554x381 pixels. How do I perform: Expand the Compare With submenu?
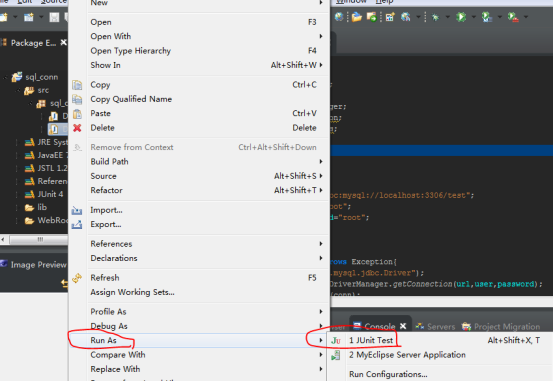click(x=321, y=355)
